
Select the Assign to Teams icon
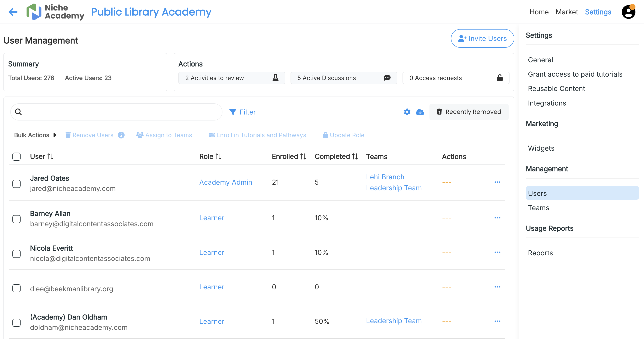(x=140, y=135)
